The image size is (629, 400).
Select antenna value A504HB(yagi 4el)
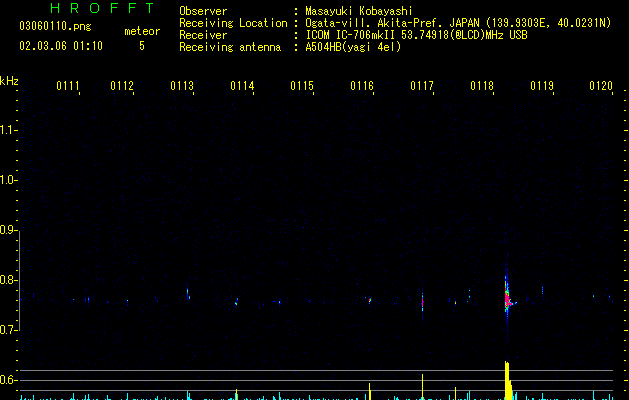click(353, 47)
